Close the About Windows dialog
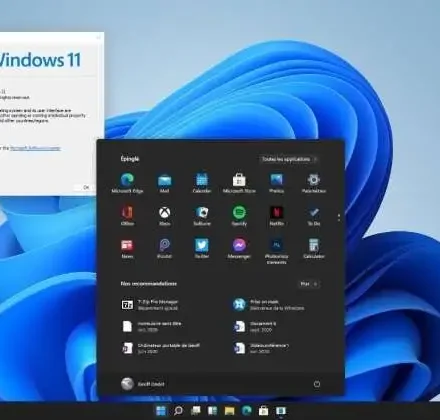Image resolution: width=440 pixels, height=420 pixels. tap(98, 37)
